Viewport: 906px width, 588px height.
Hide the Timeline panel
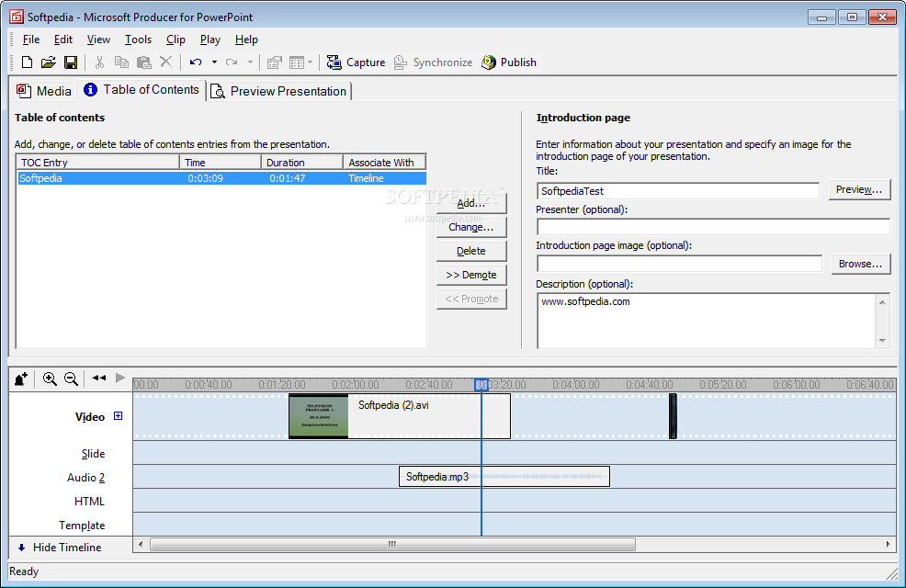pyautogui.click(x=60, y=548)
